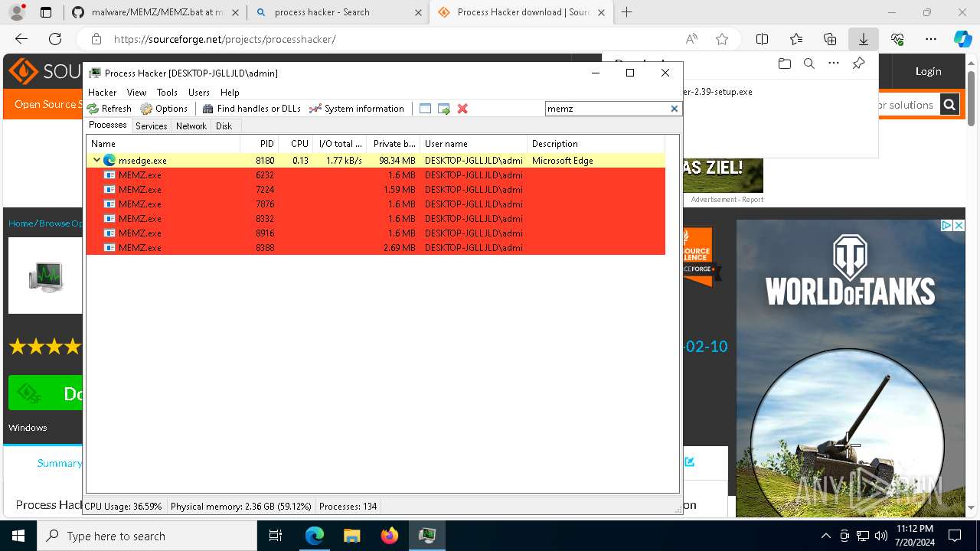The width and height of the screenshot is (980, 551).
Task: Add this page to favorites star
Action: coord(721,39)
